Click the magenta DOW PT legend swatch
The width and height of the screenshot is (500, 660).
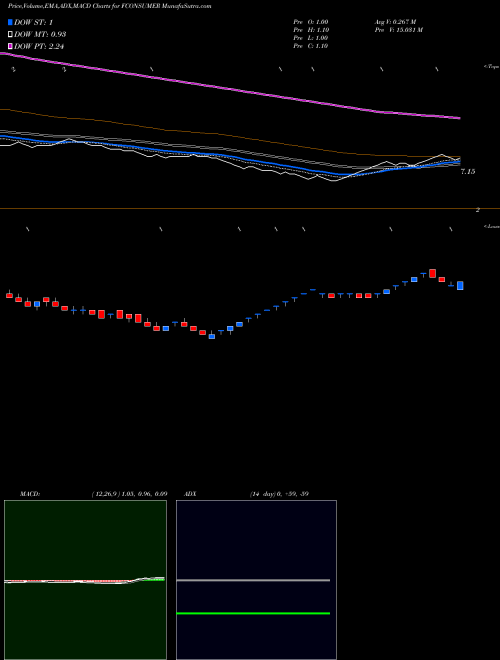coord(10,46)
